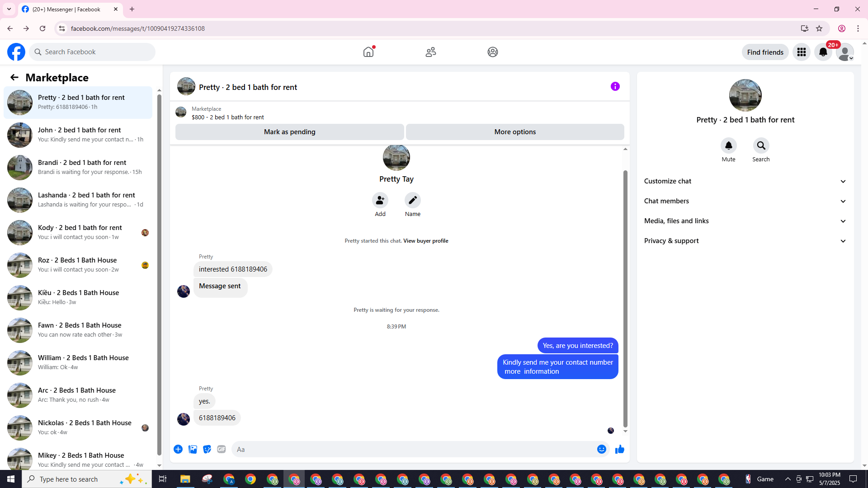Click the thumbs-up like send icon
Image resolution: width=868 pixels, height=488 pixels.
point(619,449)
